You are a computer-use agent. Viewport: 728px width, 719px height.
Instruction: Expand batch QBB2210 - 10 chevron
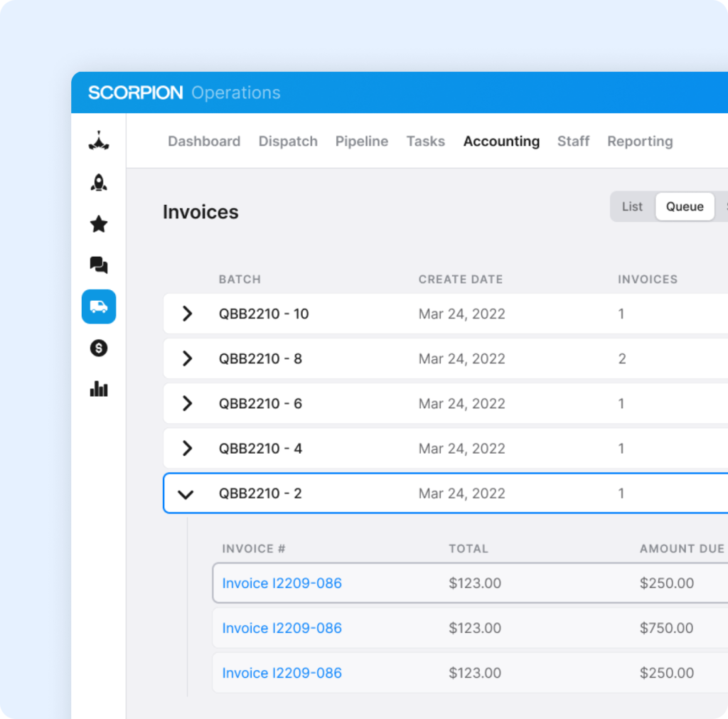pos(187,314)
